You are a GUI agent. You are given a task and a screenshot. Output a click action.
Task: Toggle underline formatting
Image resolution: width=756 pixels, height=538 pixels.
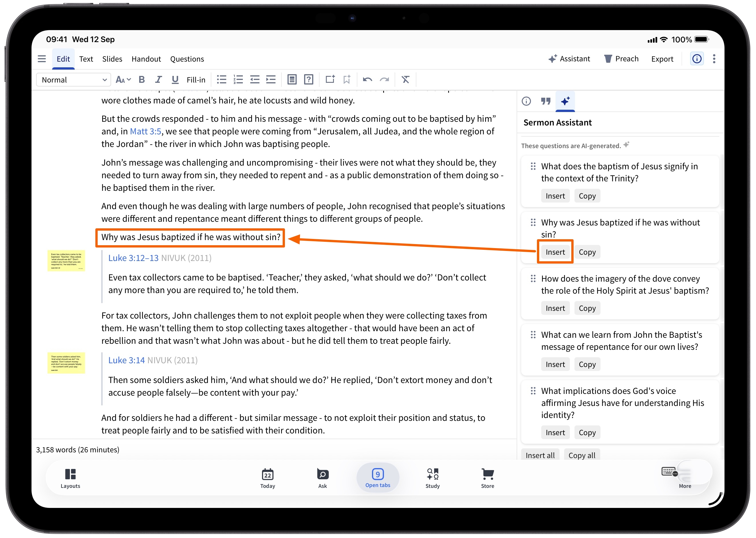click(x=175, y=80)
